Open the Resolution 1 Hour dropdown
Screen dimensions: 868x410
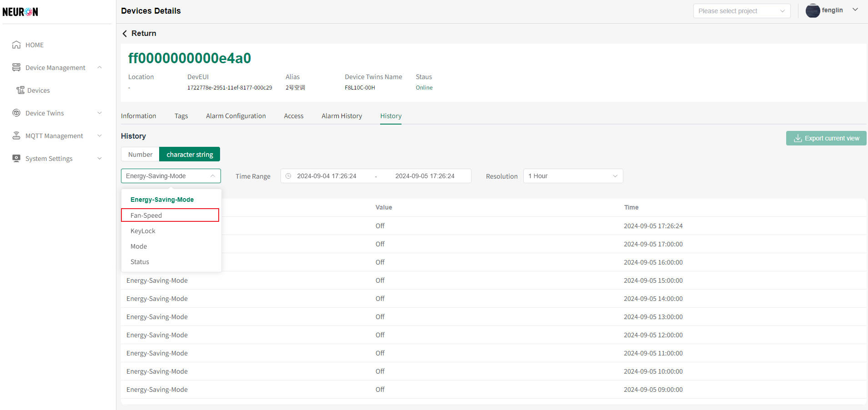point(573,176)
